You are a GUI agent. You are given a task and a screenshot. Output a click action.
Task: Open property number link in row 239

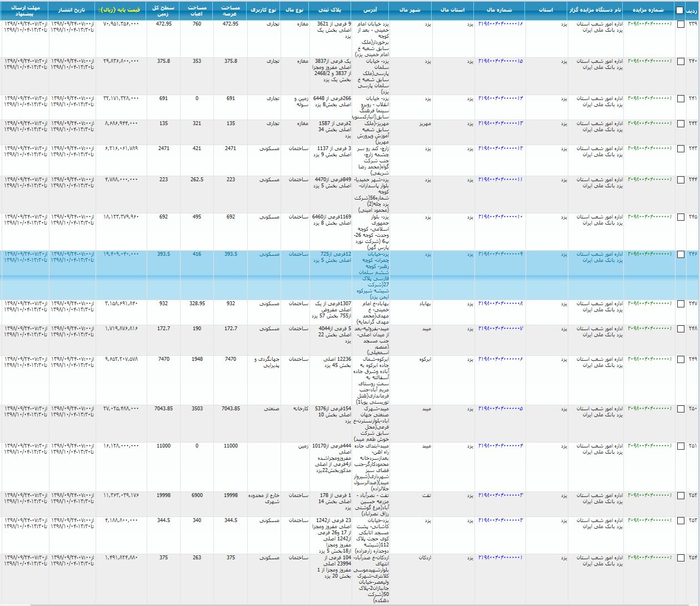(x=500, y=24)
